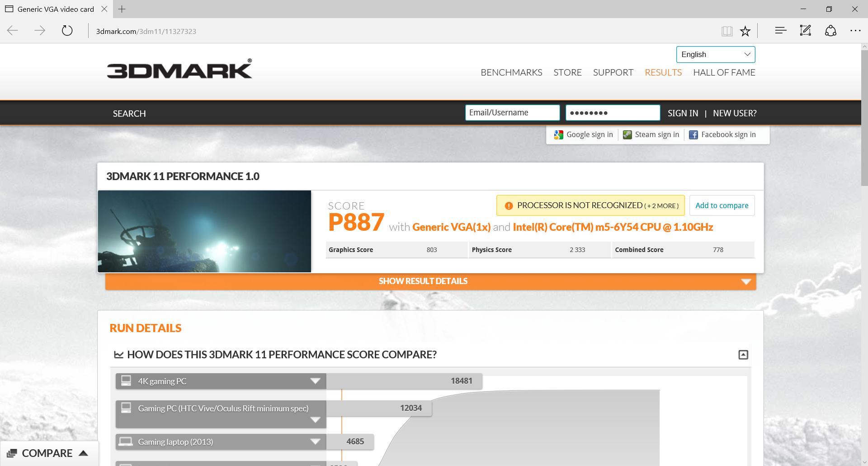Viewport: 868px width, 466px height.
Task: Click the Gaming laptop (2013) laptop icon
Action: pos(126,441)
